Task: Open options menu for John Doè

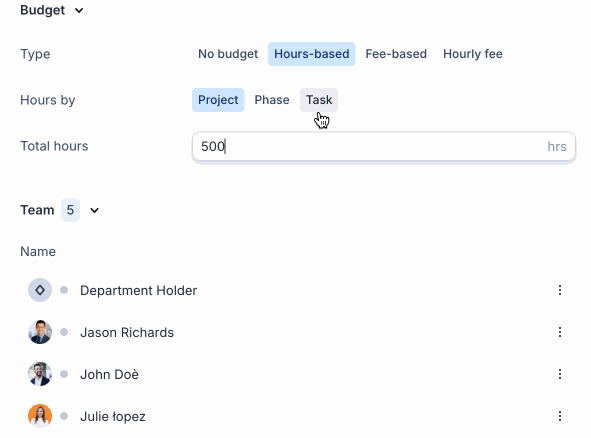Action: [x=560, y=374]
